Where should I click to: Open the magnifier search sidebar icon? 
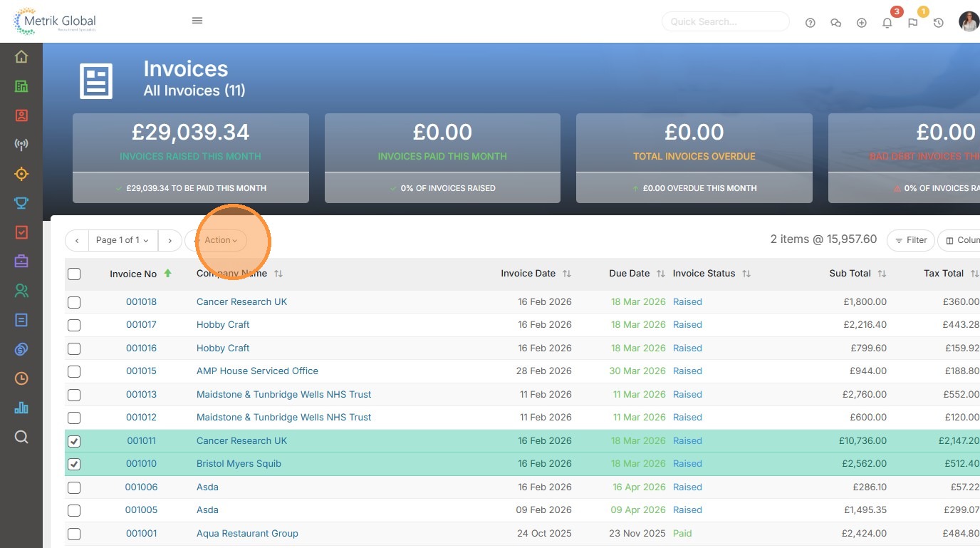(21, 437)
